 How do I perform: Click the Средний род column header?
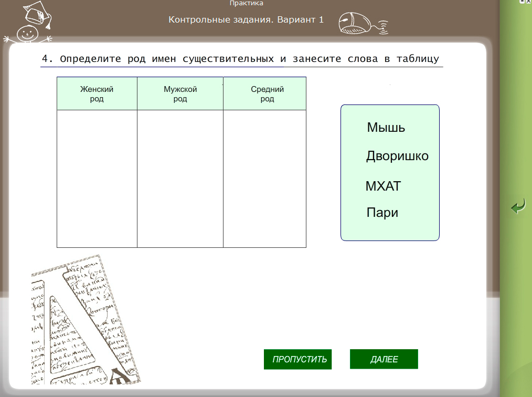[267, 94]
